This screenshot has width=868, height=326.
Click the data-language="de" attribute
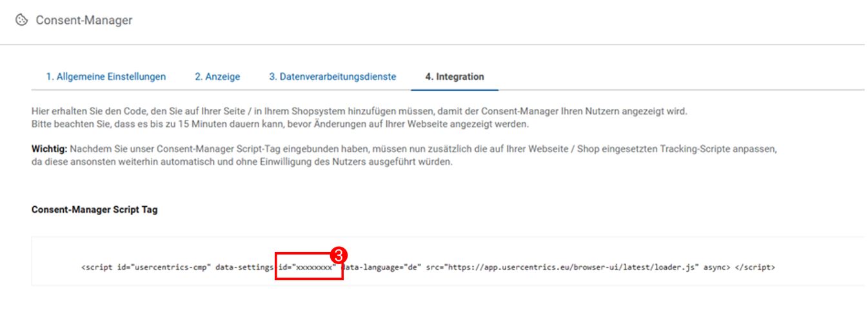coord(380,267)
